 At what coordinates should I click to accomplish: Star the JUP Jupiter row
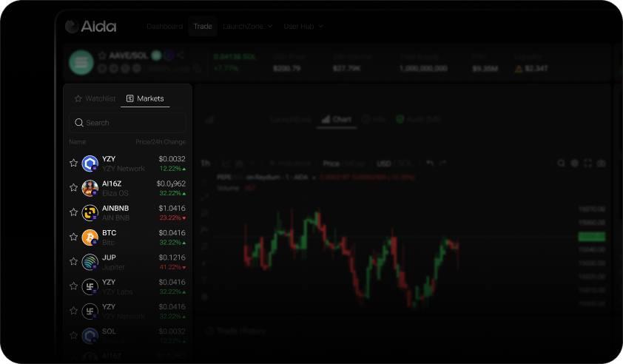[x=73, y=261]
